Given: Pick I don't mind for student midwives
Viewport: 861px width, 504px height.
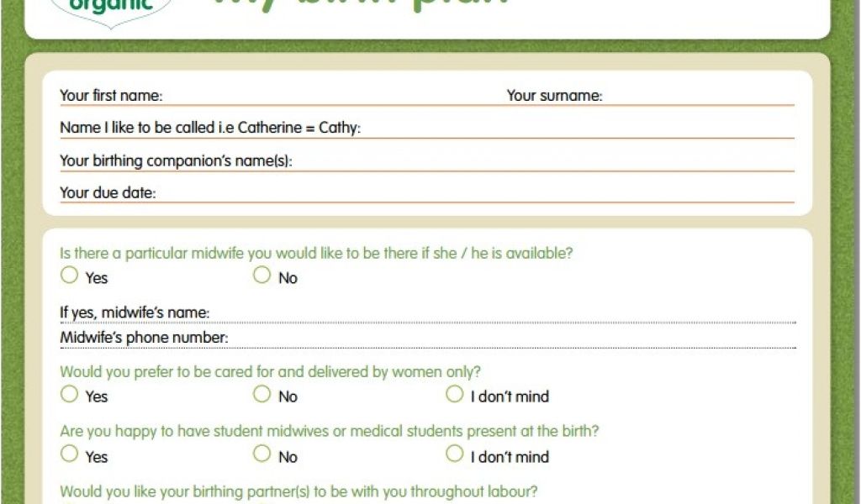Looking at the screenshot, I should tap(455, 454).
